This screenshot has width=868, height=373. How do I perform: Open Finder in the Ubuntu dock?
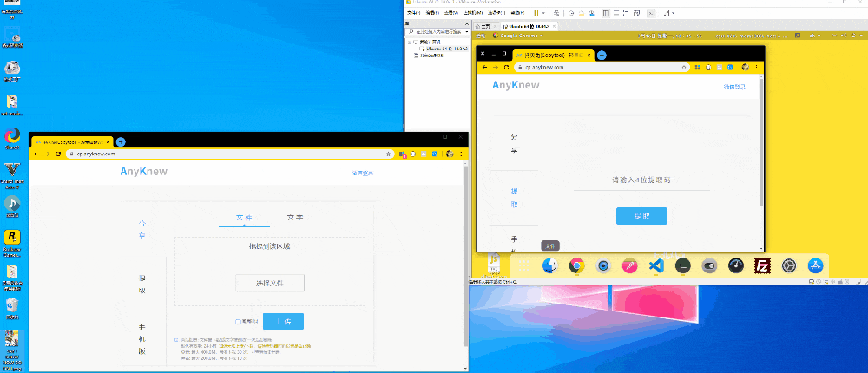[x=549, y=266]
